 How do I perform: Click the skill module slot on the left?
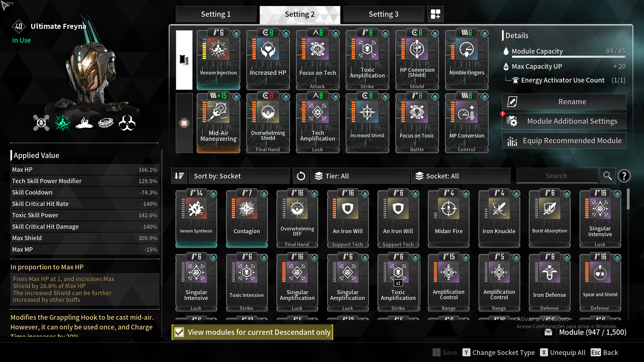[184, 60]
